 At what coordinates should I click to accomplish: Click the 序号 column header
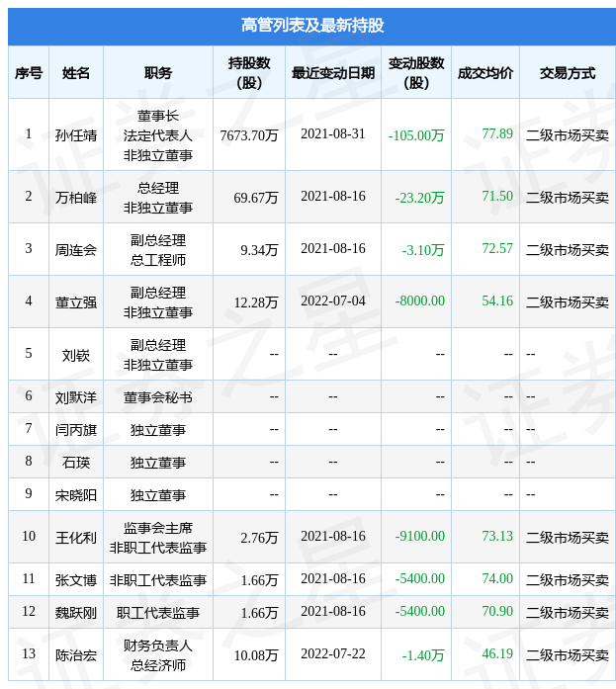tap(29, 73)
